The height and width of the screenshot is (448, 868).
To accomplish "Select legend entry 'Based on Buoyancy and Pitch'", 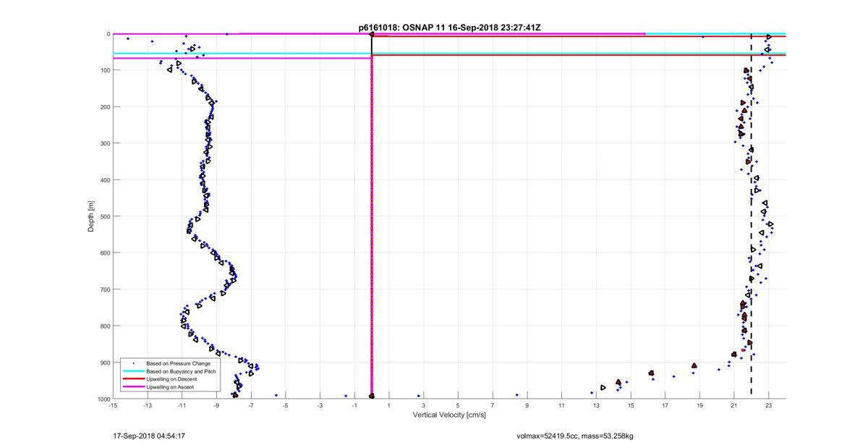I will click(x=181, y=371).
